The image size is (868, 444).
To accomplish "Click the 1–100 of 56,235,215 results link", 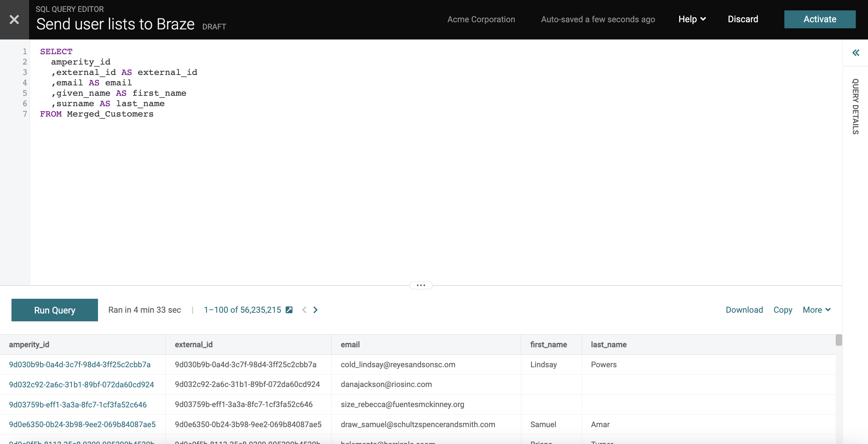I will (x=243, y=310).
